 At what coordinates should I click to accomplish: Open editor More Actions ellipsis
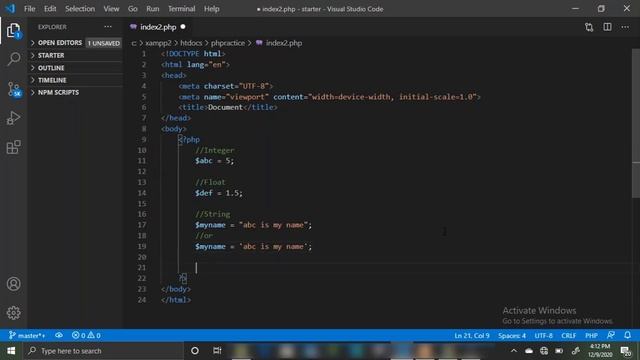(x=625, y=27)
